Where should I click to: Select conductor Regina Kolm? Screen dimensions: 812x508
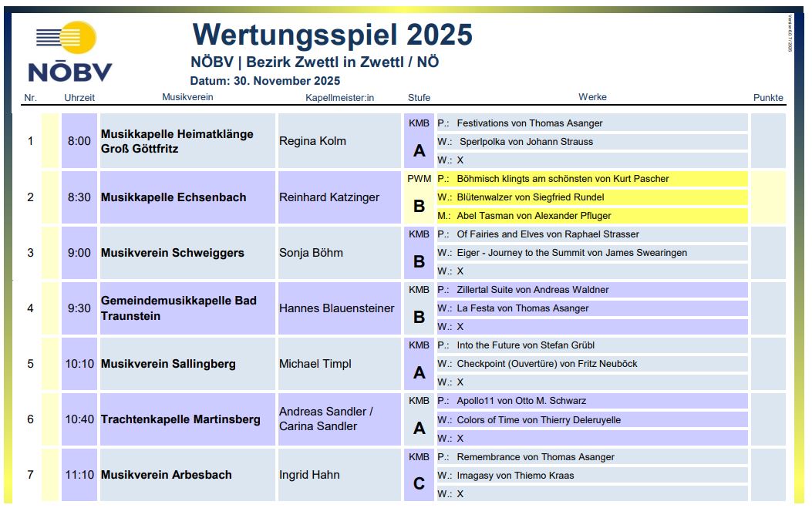point(312,141)
